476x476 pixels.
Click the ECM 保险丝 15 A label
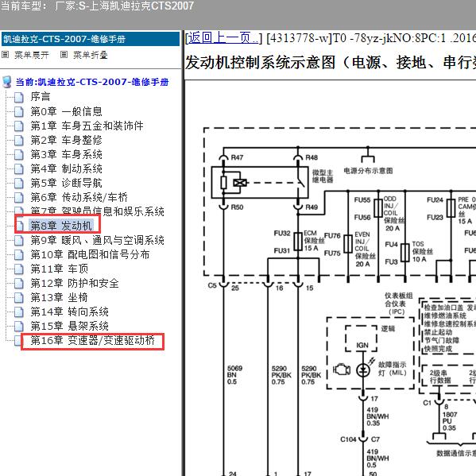(313, 241)
